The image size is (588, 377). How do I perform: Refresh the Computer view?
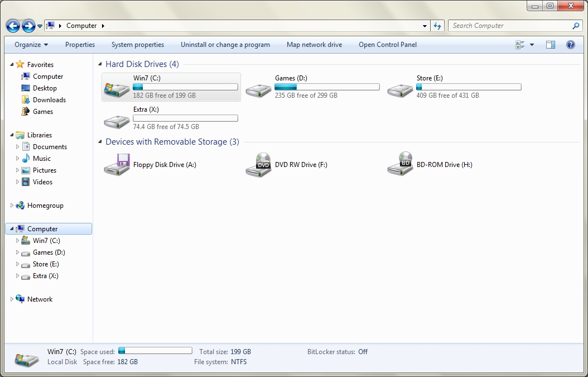tap(437, 26)
